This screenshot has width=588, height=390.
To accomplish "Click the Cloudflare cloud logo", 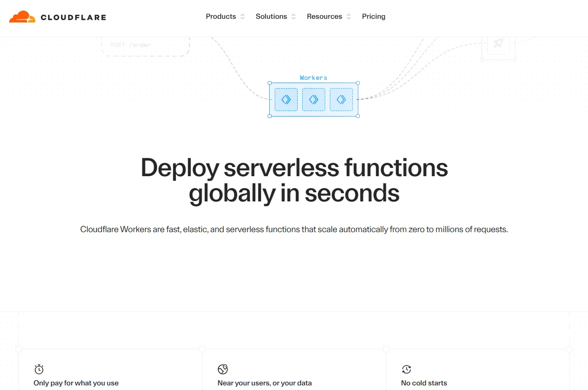I will 22,17.
